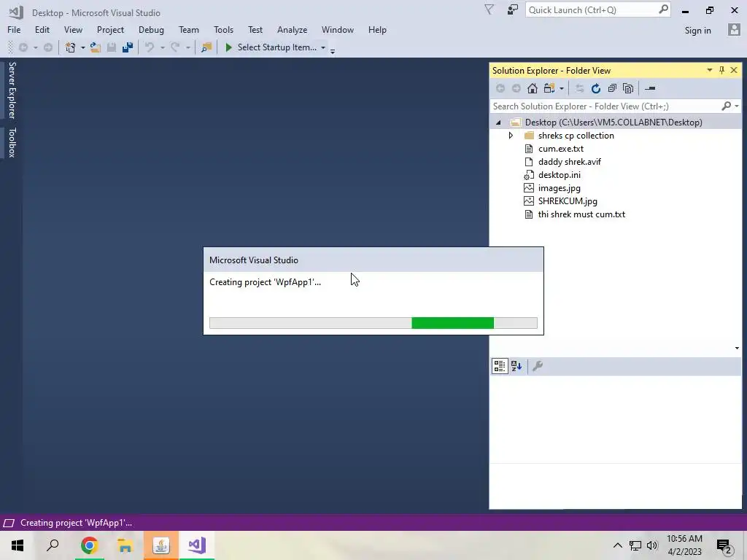The image size is (747, 560).
Task: Open the Team menu
Action: coord(189,29)
